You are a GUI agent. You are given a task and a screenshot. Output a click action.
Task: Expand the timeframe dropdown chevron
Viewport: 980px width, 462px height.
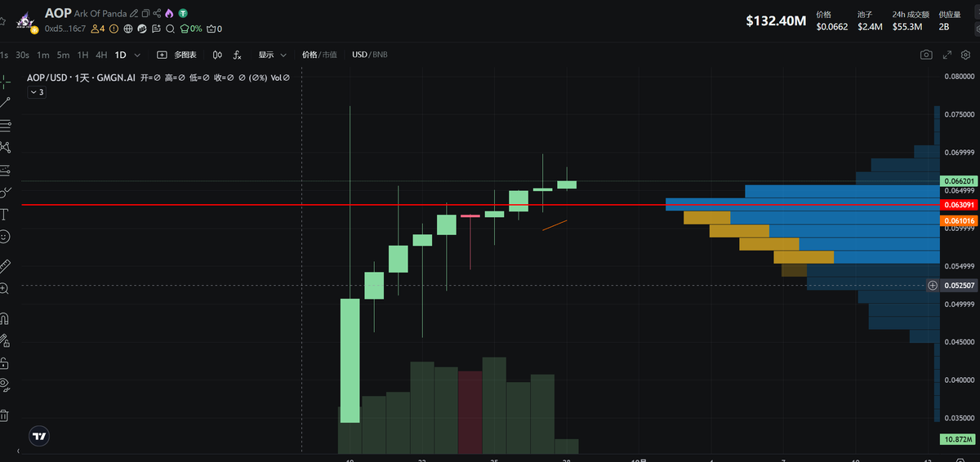click(x=137, y=55)
